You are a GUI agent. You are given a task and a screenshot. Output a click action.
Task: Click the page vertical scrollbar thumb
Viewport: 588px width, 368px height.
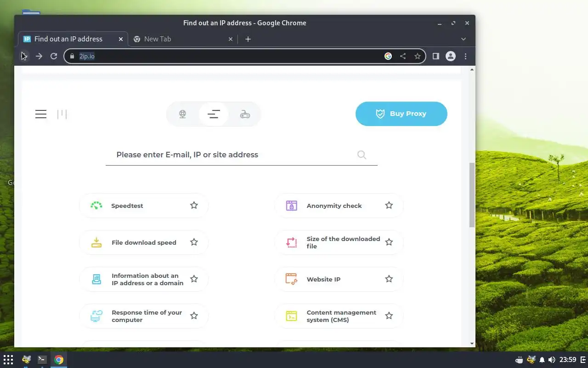click(472, 195)
